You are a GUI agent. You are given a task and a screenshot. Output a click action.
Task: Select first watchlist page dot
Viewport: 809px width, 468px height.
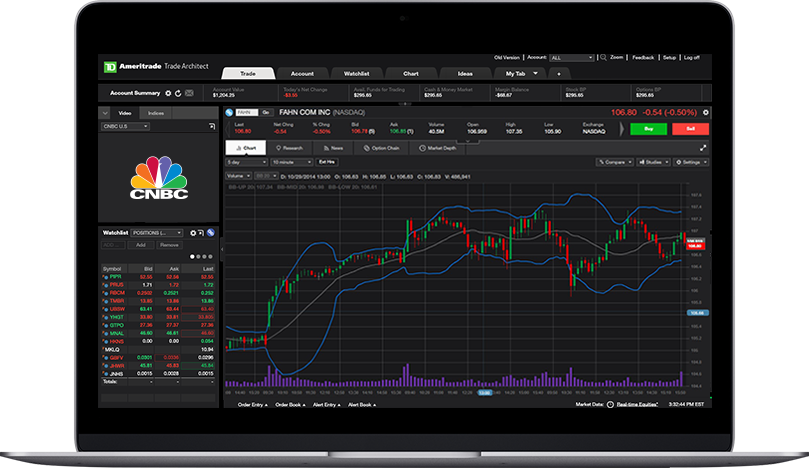tap(192, 256)
